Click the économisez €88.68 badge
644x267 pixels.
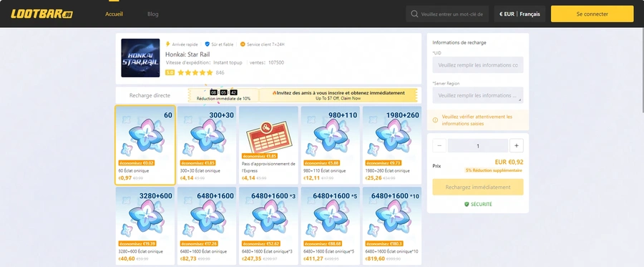point(323,243)
